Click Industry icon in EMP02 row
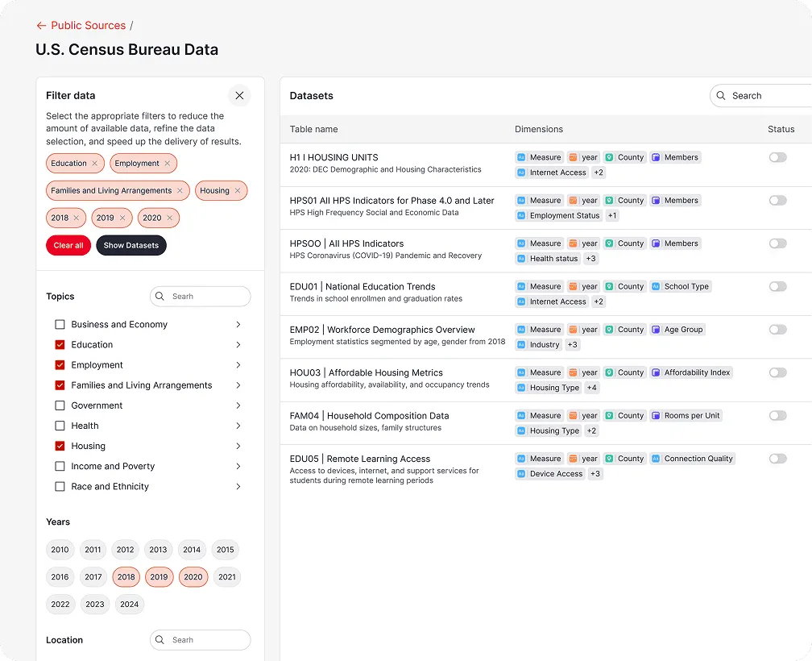812x661 pixels. point(521,344)
